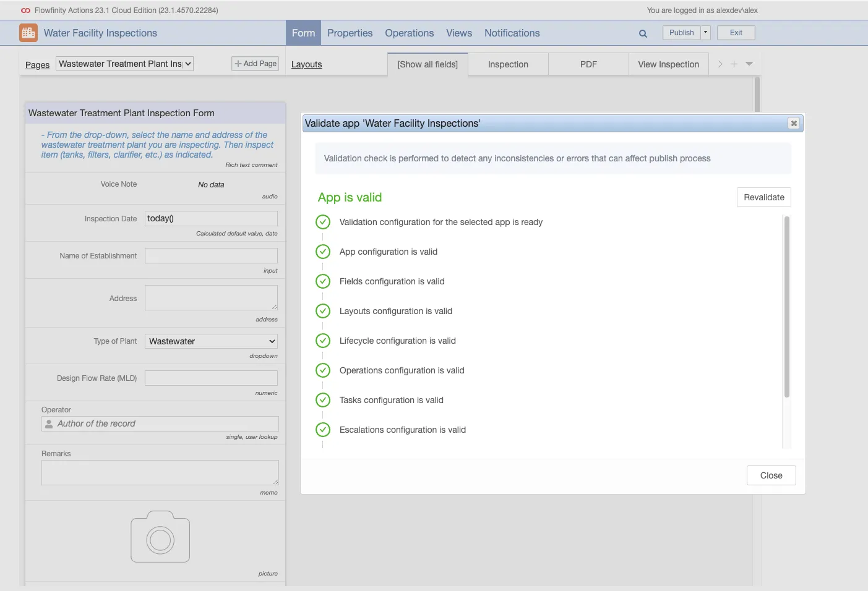Switch to the Properties tab
Screen dimensions: 868x591
click(x=350, y=33)
